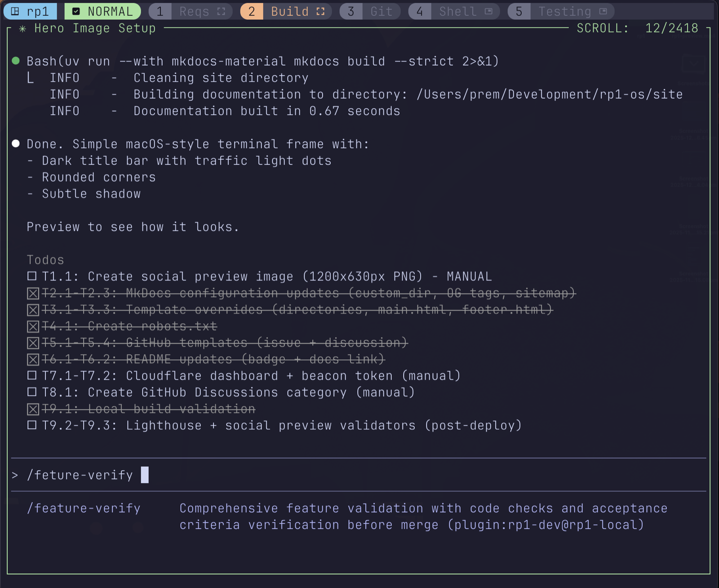Click the white bullet beside the Done message
This screenshot has width=719, height=588.
point(15,143)
